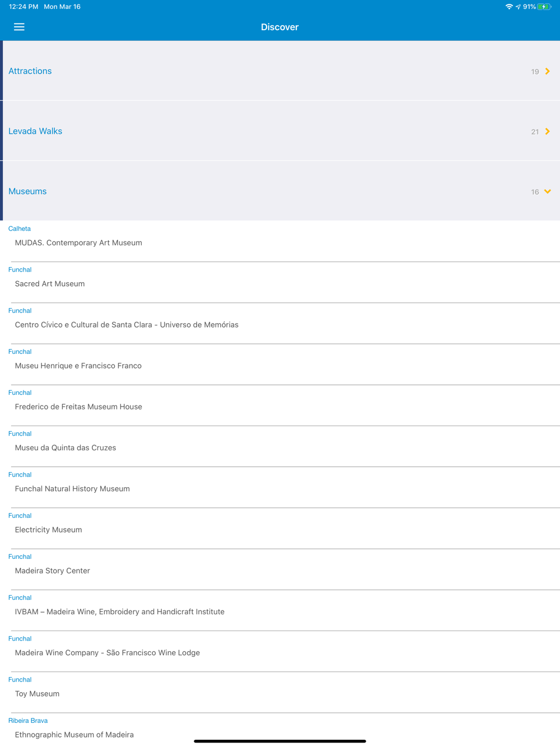This screenshot has width=560, height=747.
Task: Open Museu Henrique e Francisco Franco
Action: (x=280, y=365)
